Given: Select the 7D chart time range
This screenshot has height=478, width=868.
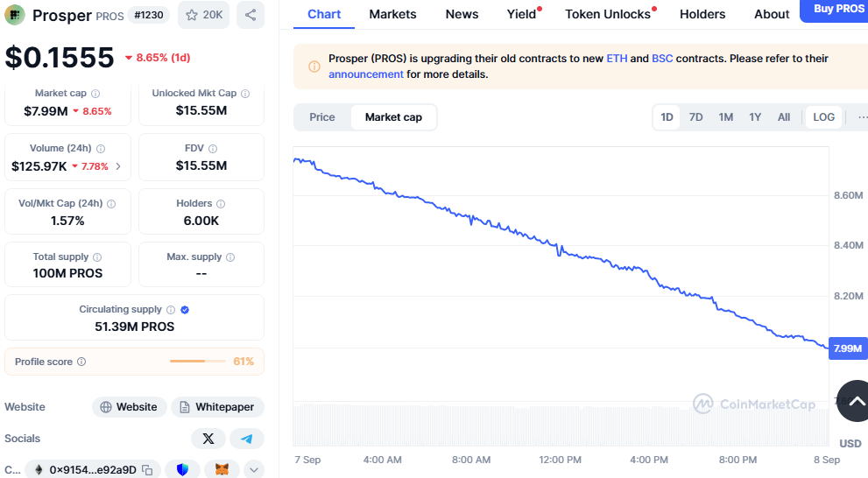Looking at the screenshot, I should pyautogui.click(x=695, y=117).
